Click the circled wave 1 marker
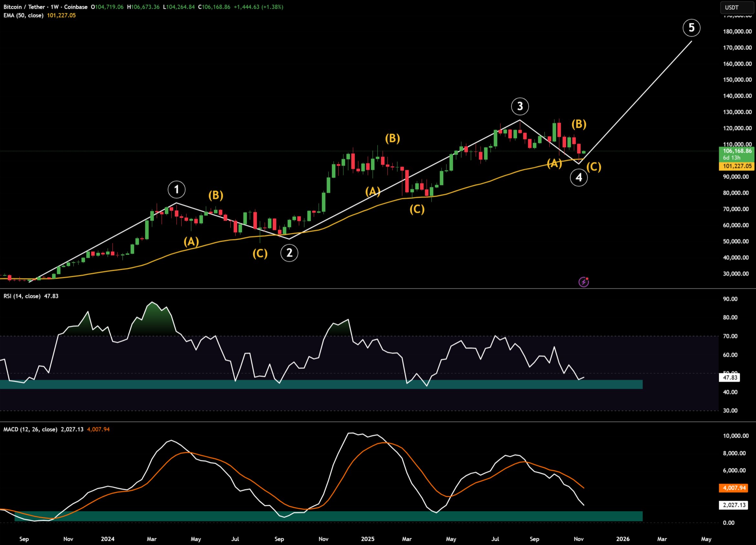 click(x=176, y=190)
